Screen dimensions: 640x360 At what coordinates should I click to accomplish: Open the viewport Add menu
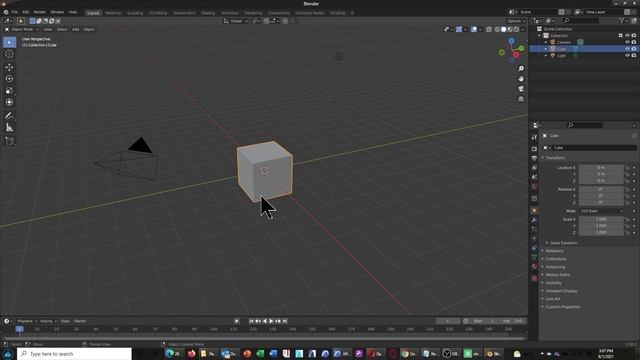point(76,29)
